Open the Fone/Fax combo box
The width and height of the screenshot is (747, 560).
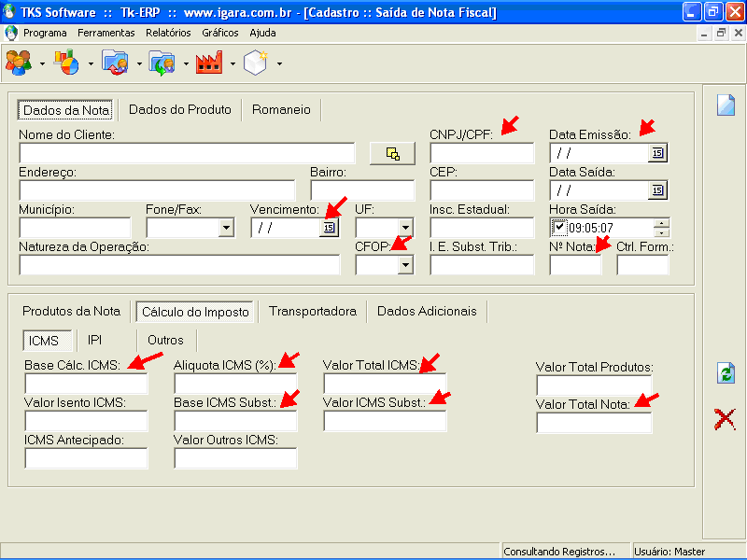225,228
